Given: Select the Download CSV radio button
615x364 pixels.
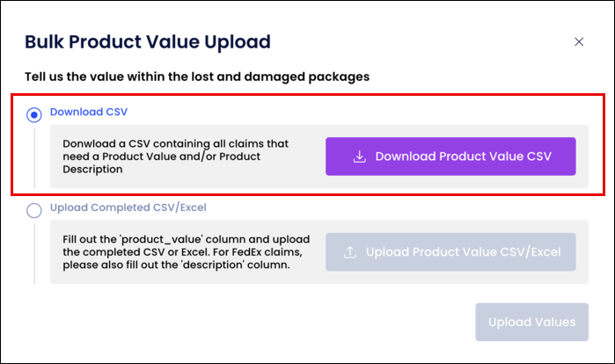Looking at the screenshot, I should click(x=34, y=115).
